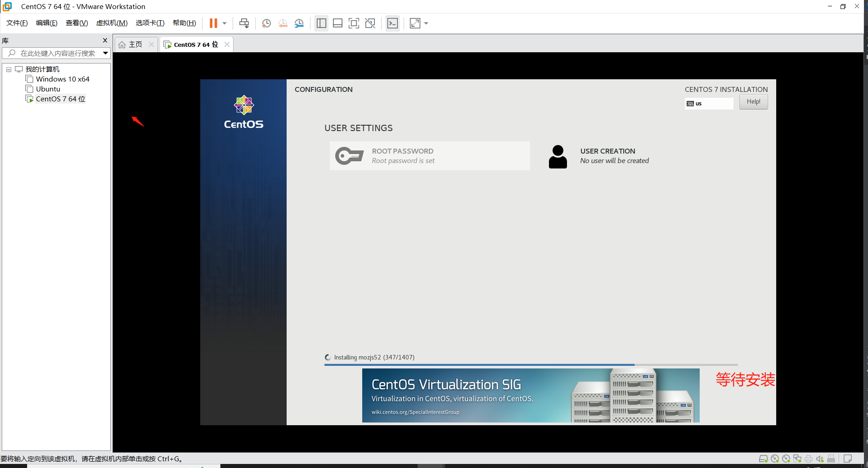Open the 文件(F) menu
This screenshot has width=868, height=468.
click(17, 23)
